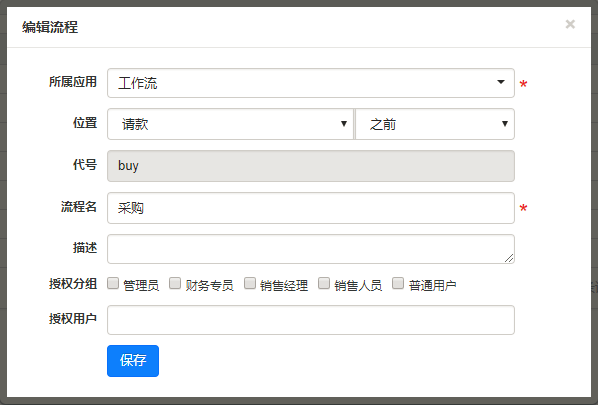The height and width of the screenshot is (405, 598).
Task: Open the 所属应用 dropdown showing 工作流
Action: pyautogui.click(x=311, y=83)
